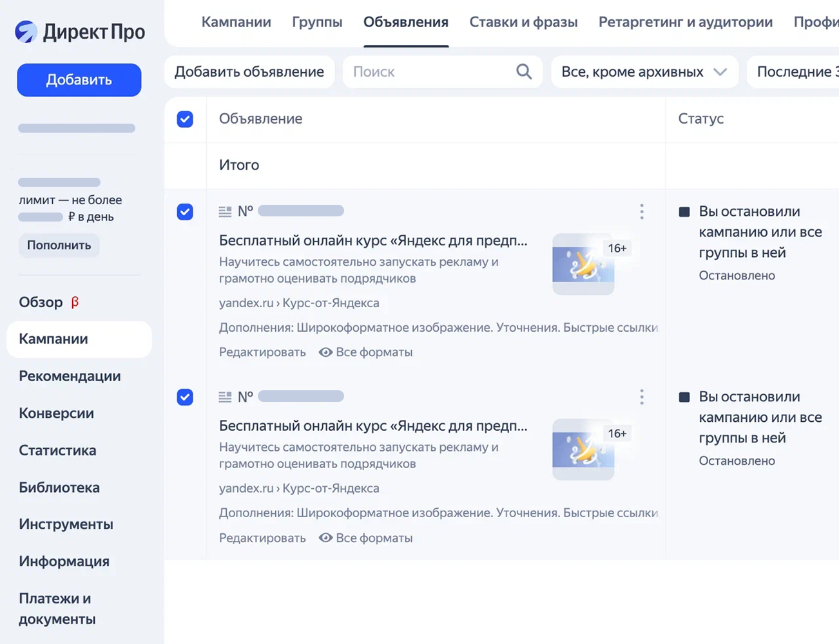This screenshot has height=644, width=839.
Task: Click the Остановлено status of first ad
Action: pos(737,276)
